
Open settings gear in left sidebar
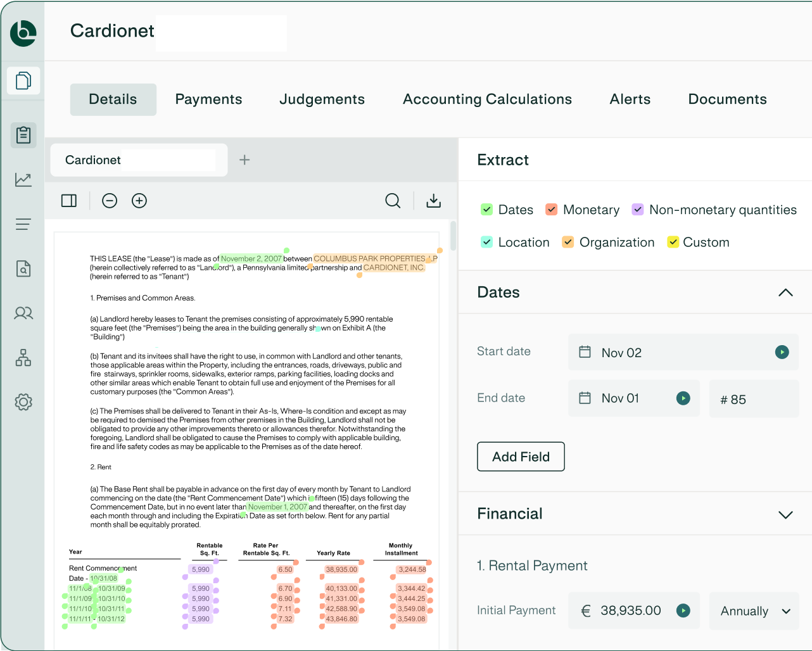(x=23, y=402)
